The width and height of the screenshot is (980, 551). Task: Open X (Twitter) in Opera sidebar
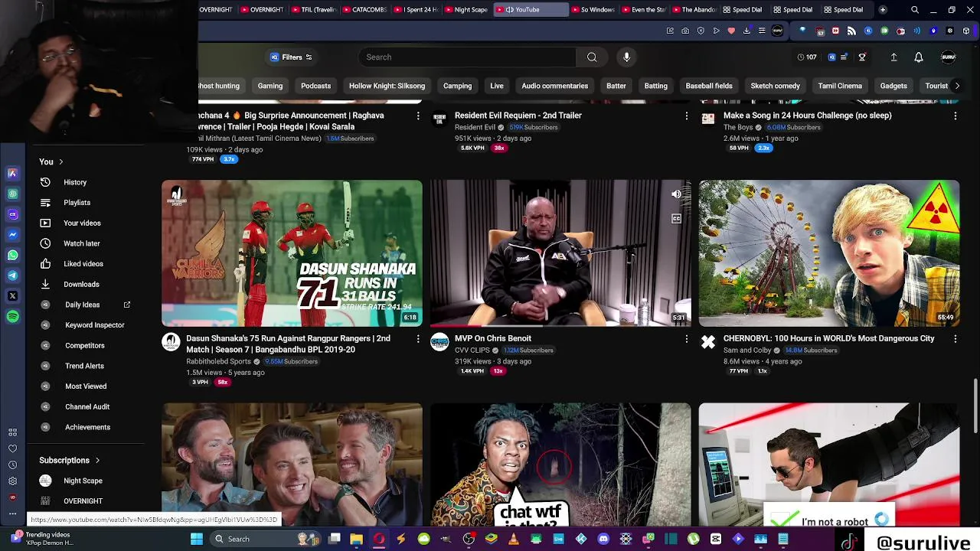[x=12, y=295]
